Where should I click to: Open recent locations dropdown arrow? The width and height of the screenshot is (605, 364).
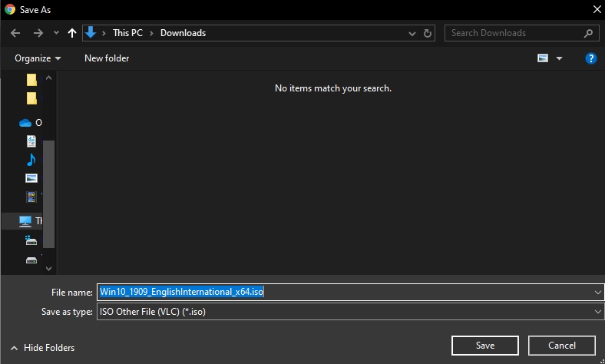(56, 33)
